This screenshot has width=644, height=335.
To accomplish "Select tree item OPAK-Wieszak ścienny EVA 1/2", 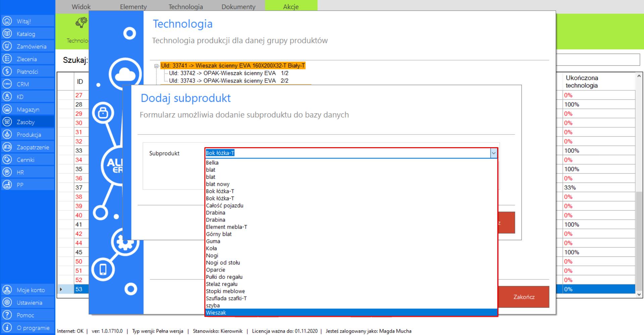I will 229,73.
